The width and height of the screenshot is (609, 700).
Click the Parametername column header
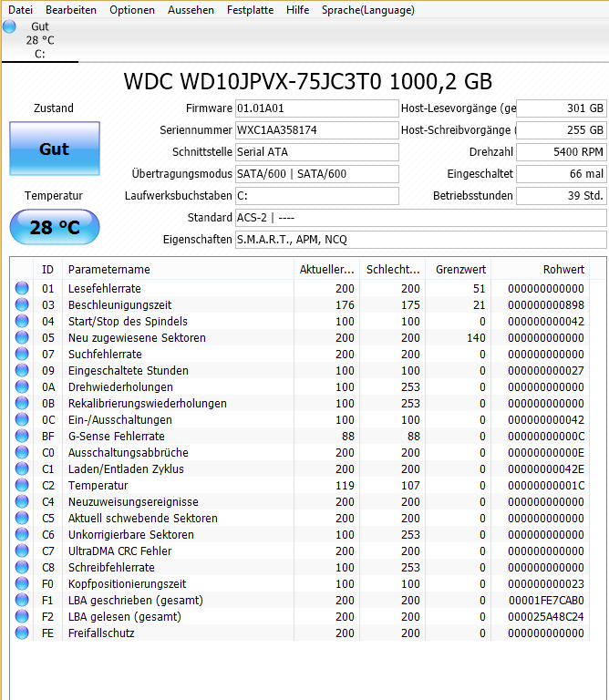tap(178, 269)
